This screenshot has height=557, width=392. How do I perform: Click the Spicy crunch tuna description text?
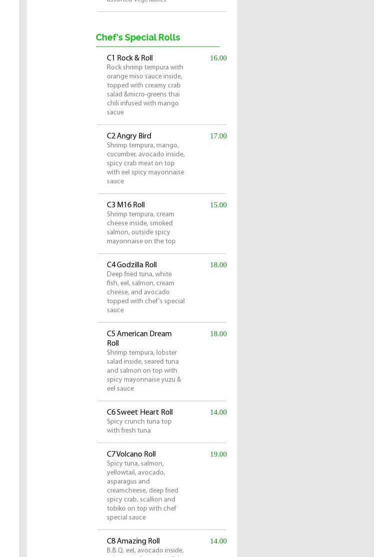(139, 426)
